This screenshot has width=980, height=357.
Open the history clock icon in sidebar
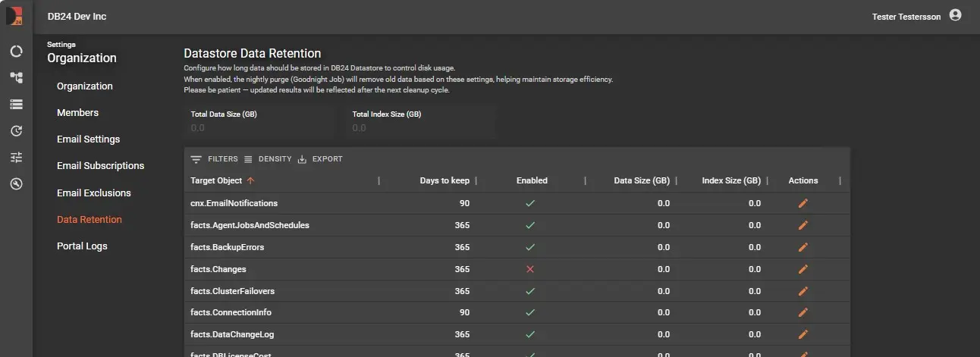click(x=16, y=131)
